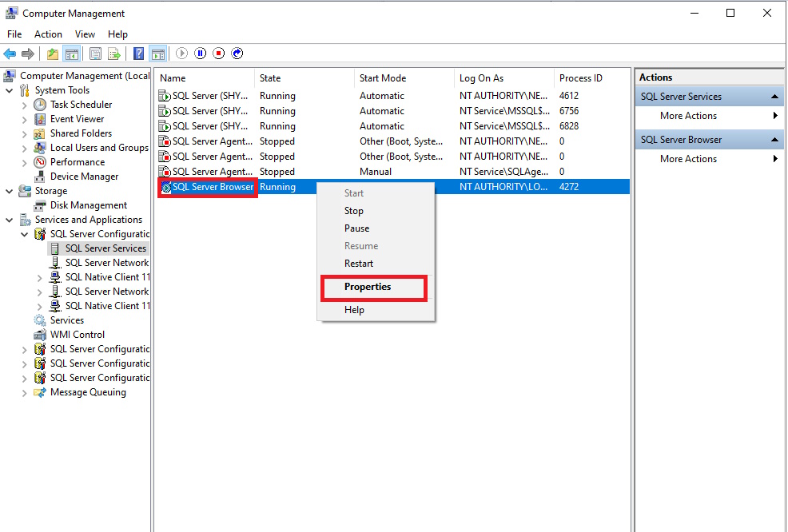The width and height of the screenshot is (788, 532).
Task: Select SQL Server Services tree item
Action: [105, 248]
